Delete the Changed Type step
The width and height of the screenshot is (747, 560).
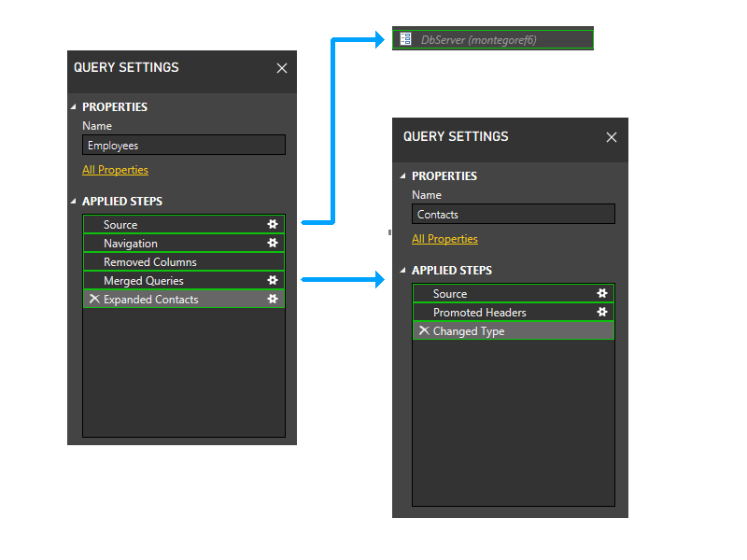(424, 330)
